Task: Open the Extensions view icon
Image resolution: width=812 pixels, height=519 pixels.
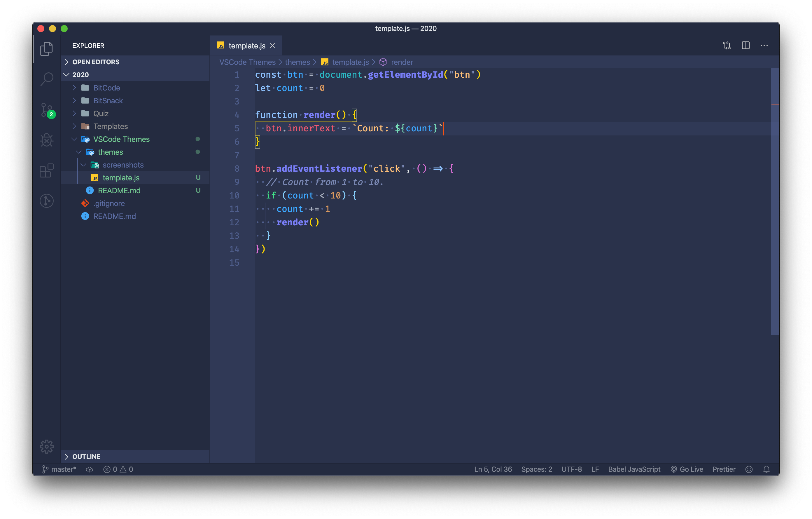Action: pyautogui.click(x=47, y=170)
